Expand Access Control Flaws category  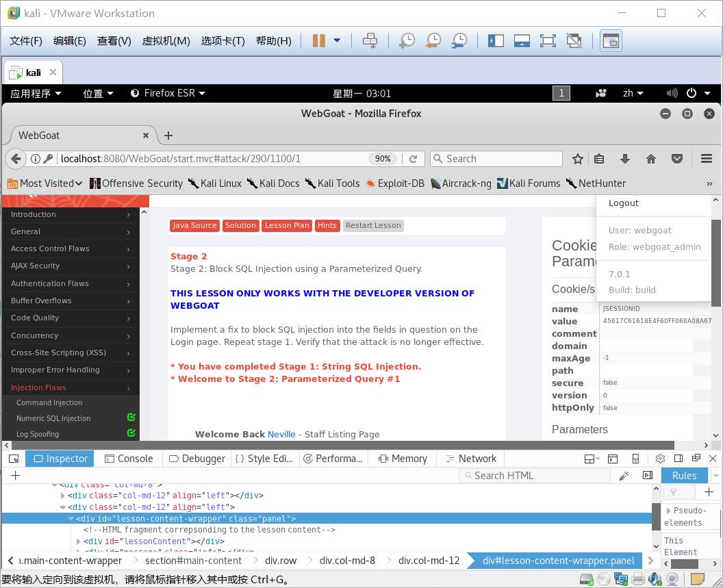pos(71,248)
